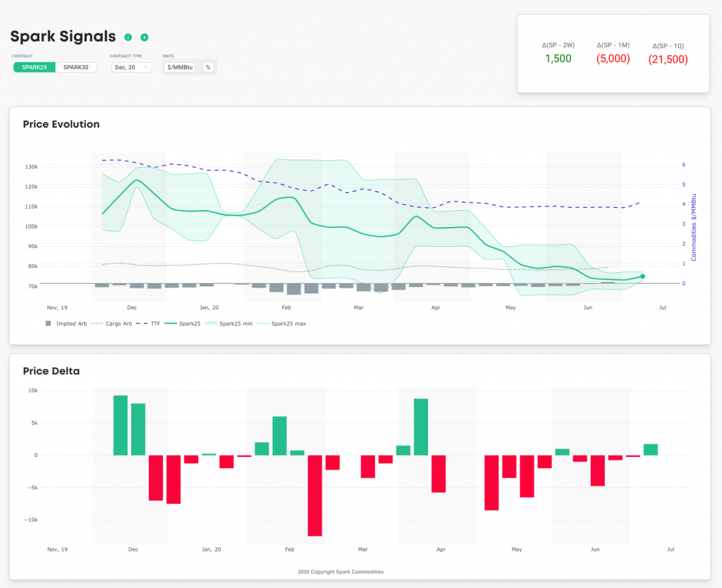Viewport: 722px width, 588px height.
Task: Select the Δ(SP - 1Q) delta tile
Action: coord(667,54)
